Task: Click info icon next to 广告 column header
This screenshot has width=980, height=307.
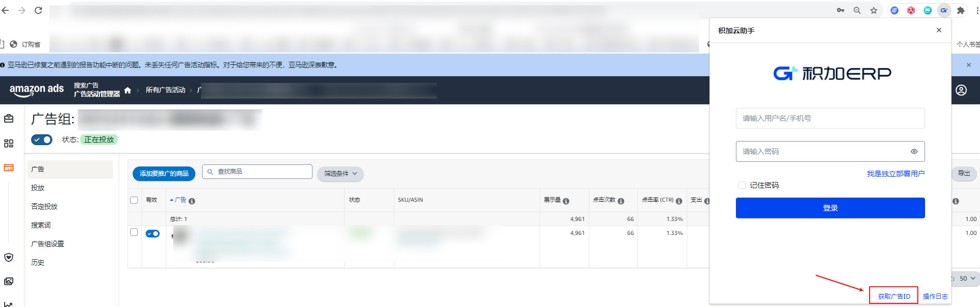Action: pos(192,201)
